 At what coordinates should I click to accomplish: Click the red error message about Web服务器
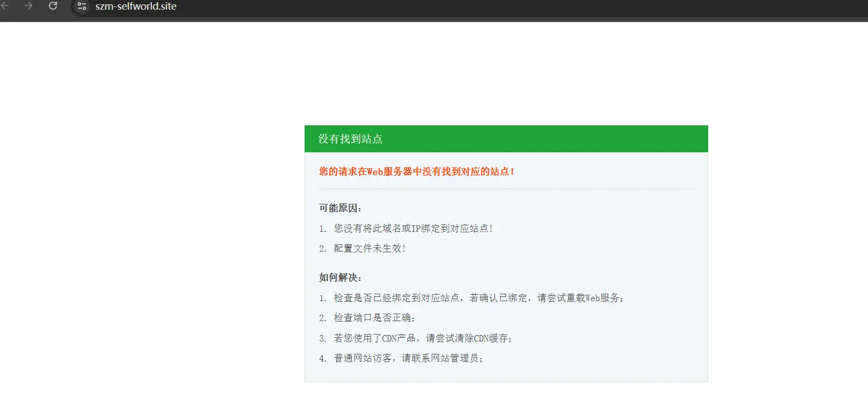click(x=417, y=172)
